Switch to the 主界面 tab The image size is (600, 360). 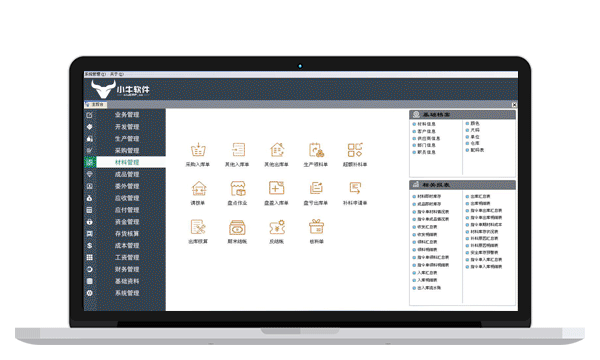(x=96, y=104)
